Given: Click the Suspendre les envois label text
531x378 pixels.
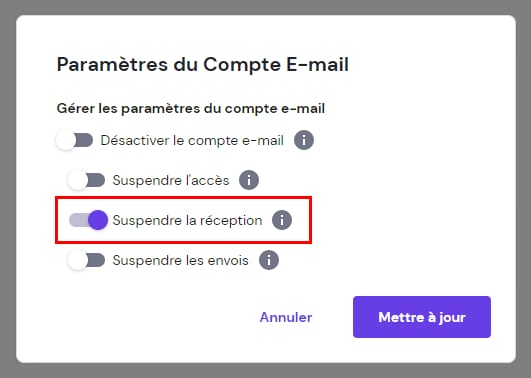Looking at the screenshot, I should tap(180, 260).
